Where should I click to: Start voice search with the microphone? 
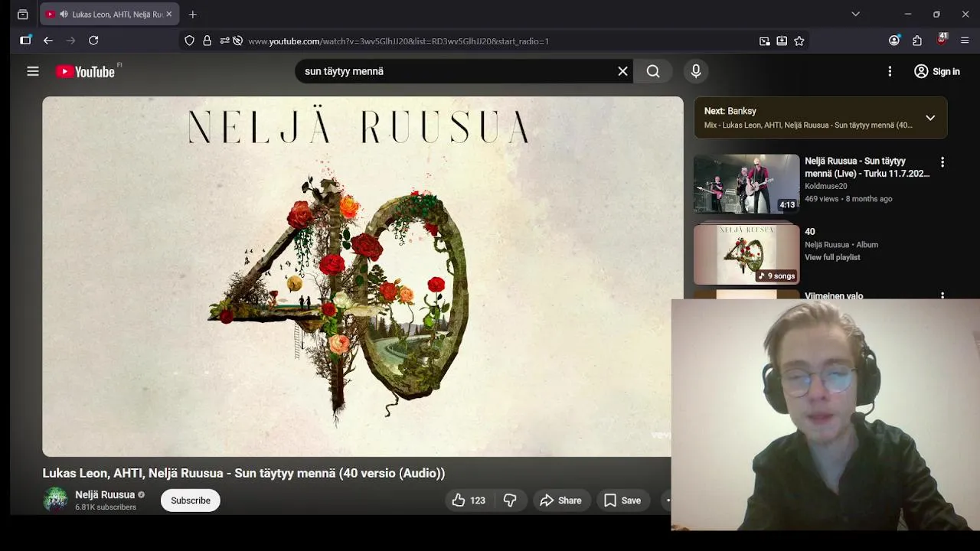[696, 71]
